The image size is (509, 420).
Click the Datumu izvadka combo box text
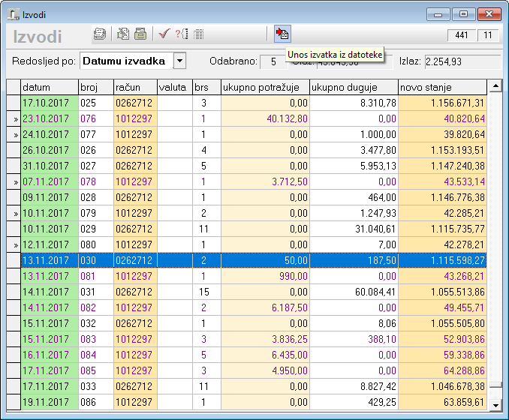pos(125,61)
